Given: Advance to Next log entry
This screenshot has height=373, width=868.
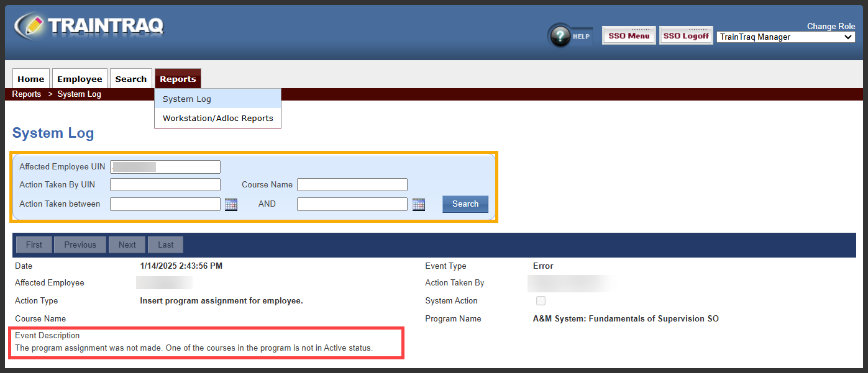Looking at the screenshot, I should (127, 245).
